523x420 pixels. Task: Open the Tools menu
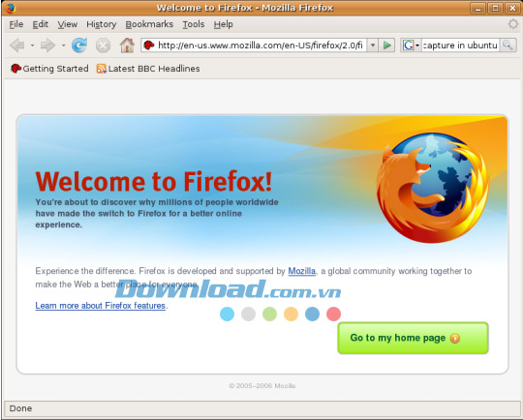[x=194, y=24]
